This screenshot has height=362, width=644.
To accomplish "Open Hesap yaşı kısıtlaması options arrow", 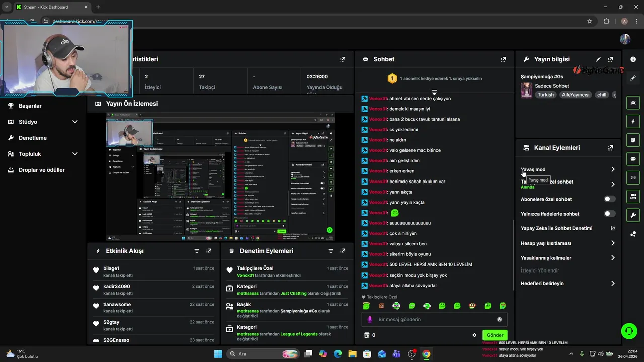I will (x=613, y=243).
